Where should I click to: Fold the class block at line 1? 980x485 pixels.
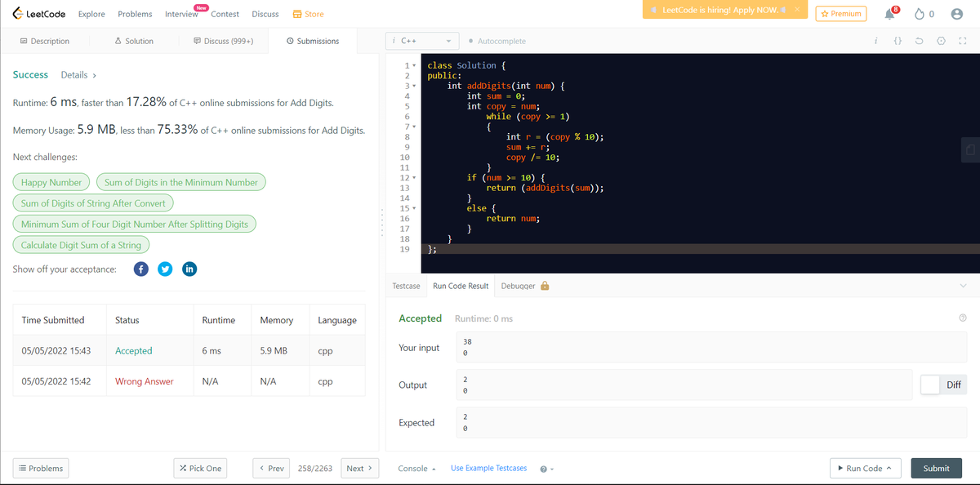pos(415,65)
